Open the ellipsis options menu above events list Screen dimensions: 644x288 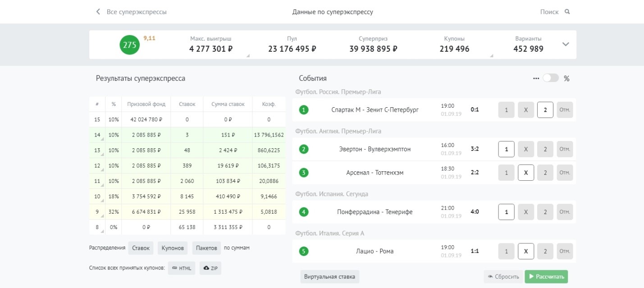click(536, 78)
